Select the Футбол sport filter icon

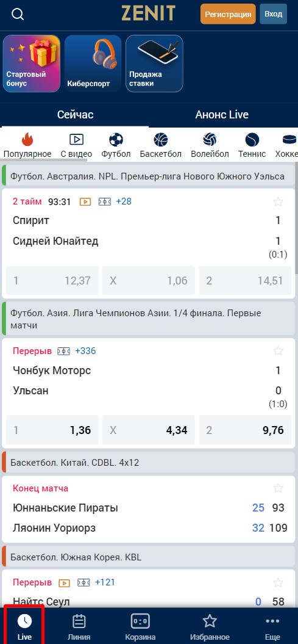pyautogui.click(x=116, y=140)
